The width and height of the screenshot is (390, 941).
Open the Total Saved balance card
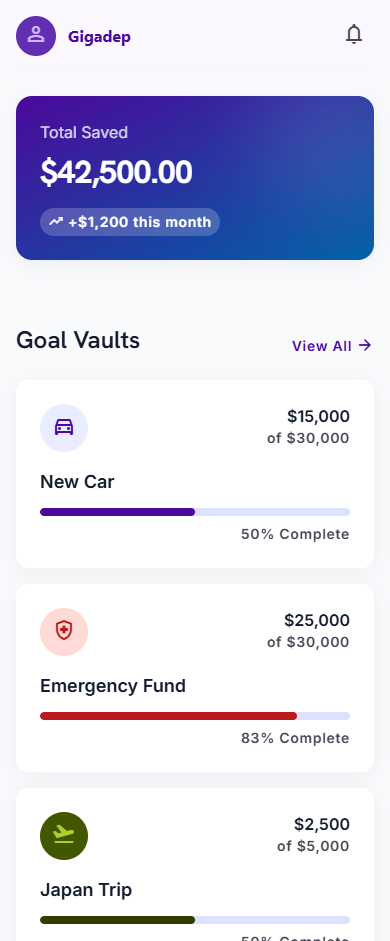tap(195, 178)
